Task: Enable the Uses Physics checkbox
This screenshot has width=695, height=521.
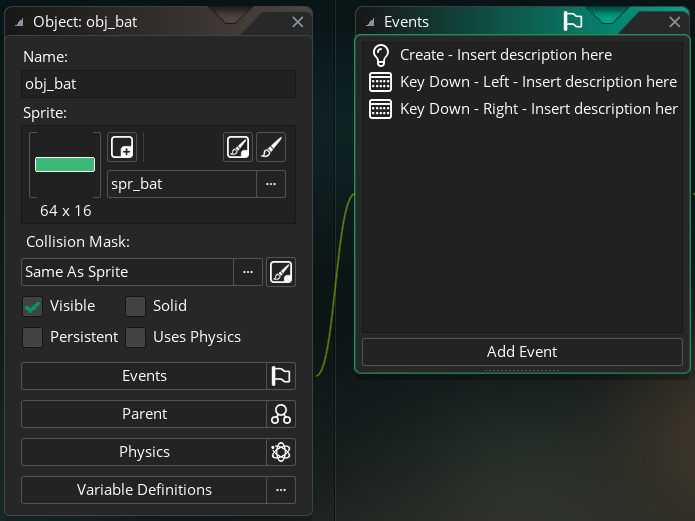Action: click(135, 337)
